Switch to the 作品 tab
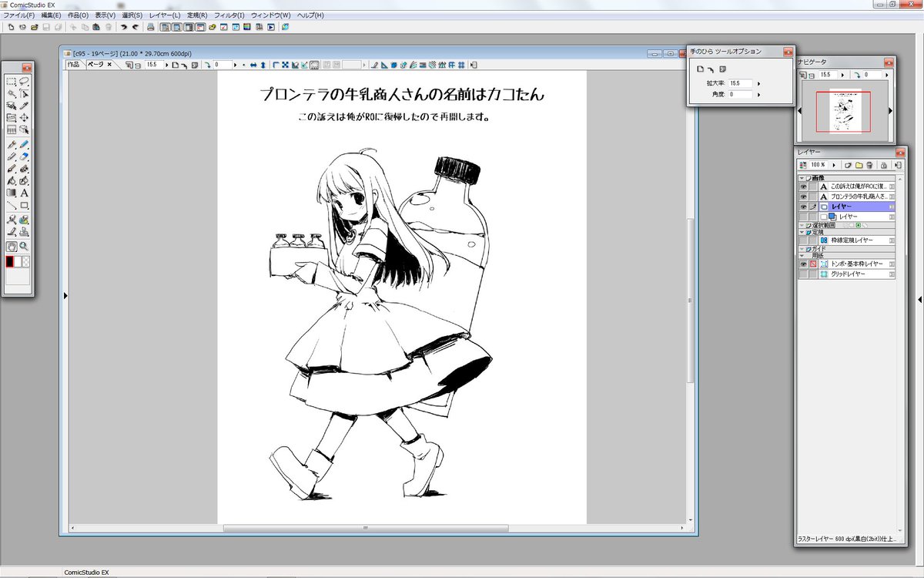The width and height of the screenshot is (924, 578). pyautogui.click(x=73, y=65)
